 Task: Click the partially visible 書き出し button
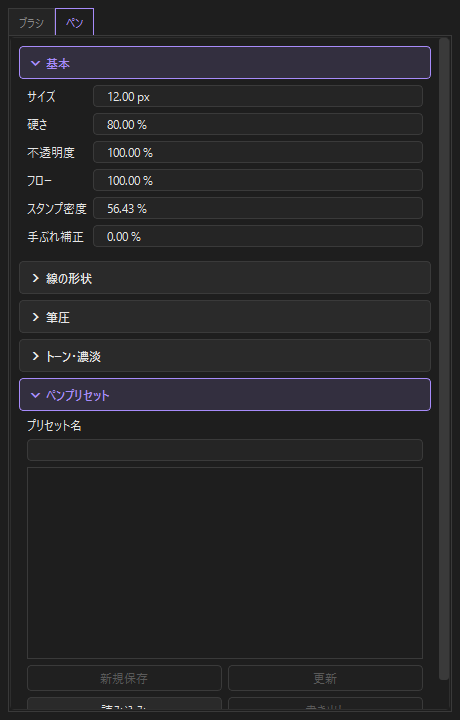click(325, 703)
